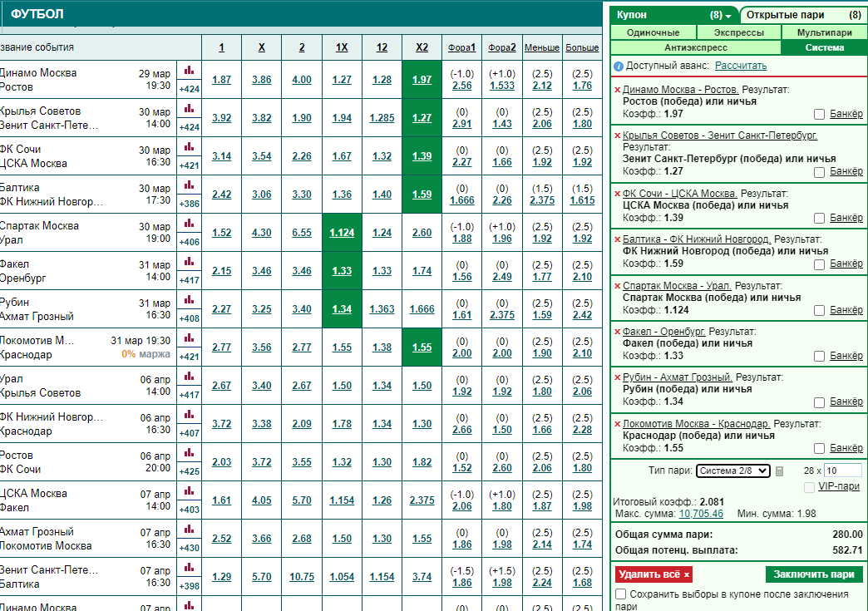Expand +406 more markets for Спартак Москва – Урал
868x611 pixels.
coord(190,242)
